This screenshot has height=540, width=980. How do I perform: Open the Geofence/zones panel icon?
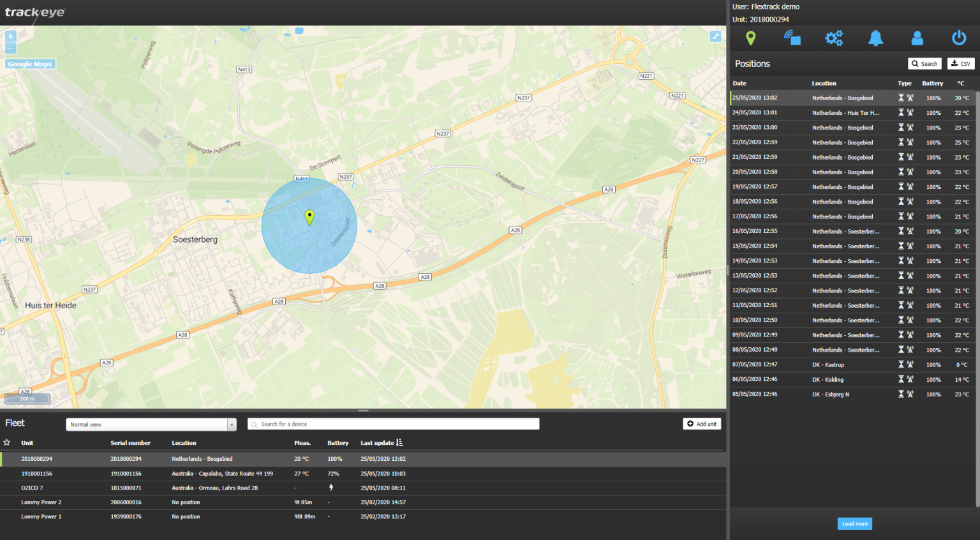pyautogui.click(x=792, y=38)
